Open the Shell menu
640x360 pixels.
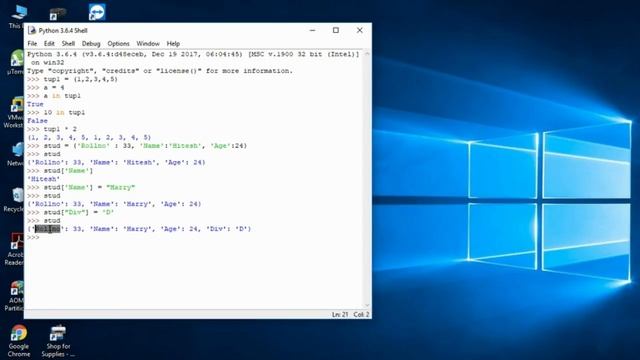68,44
